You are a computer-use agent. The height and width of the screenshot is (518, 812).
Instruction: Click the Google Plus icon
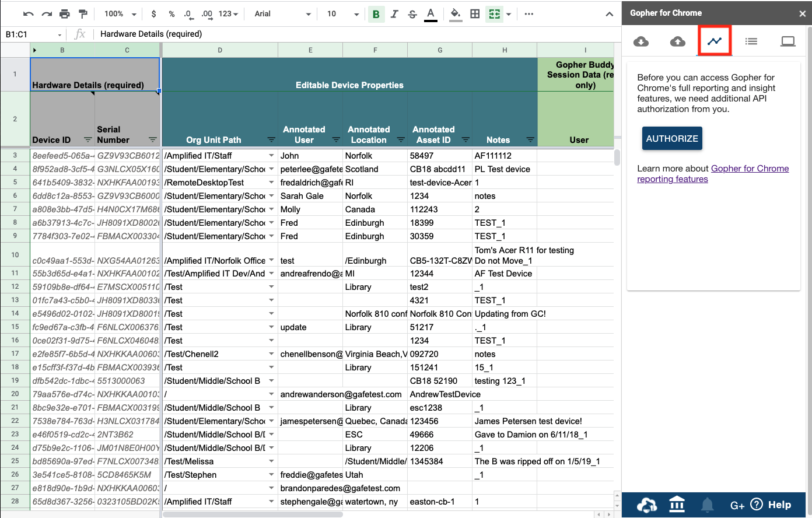pyautogui.click(x=737, y=505)
